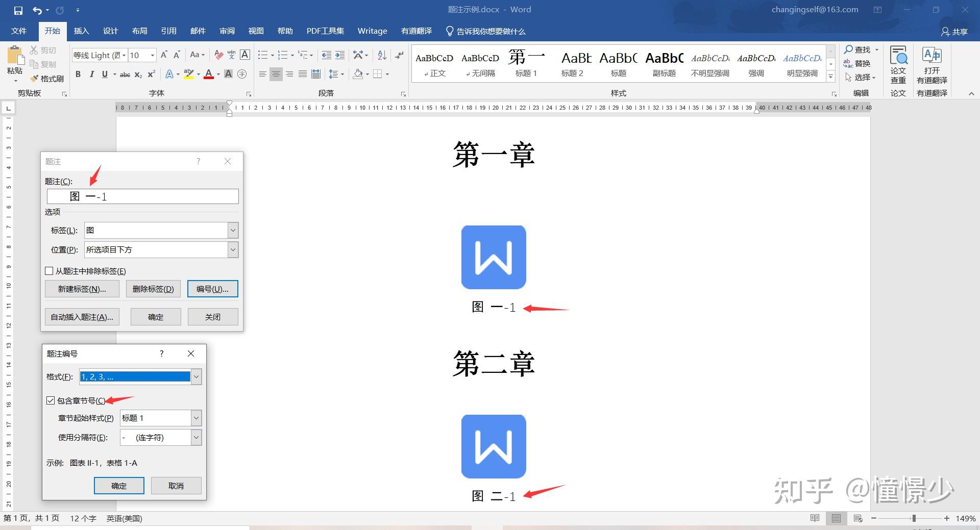Center align the text

coord(276,74)
